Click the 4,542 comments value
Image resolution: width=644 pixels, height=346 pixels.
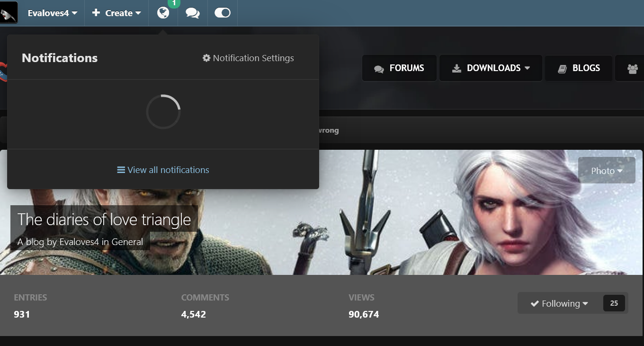pos(194,314)
